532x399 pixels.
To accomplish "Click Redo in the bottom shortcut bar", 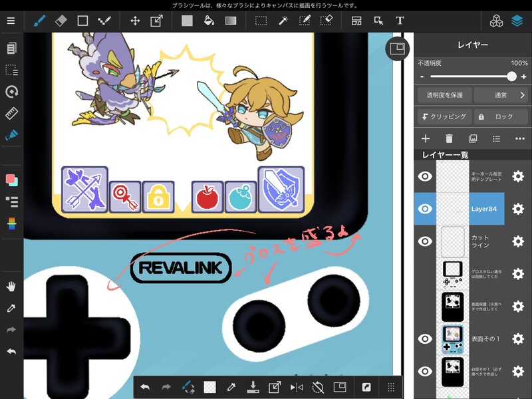I will [166, 387].
